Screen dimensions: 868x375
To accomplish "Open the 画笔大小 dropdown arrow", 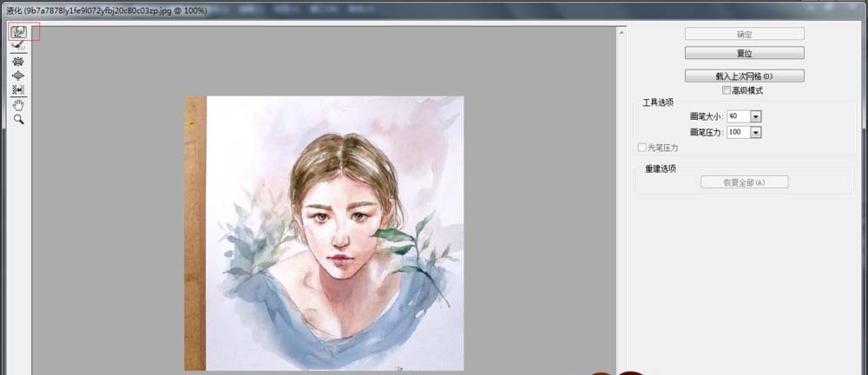I will [755, 116].
